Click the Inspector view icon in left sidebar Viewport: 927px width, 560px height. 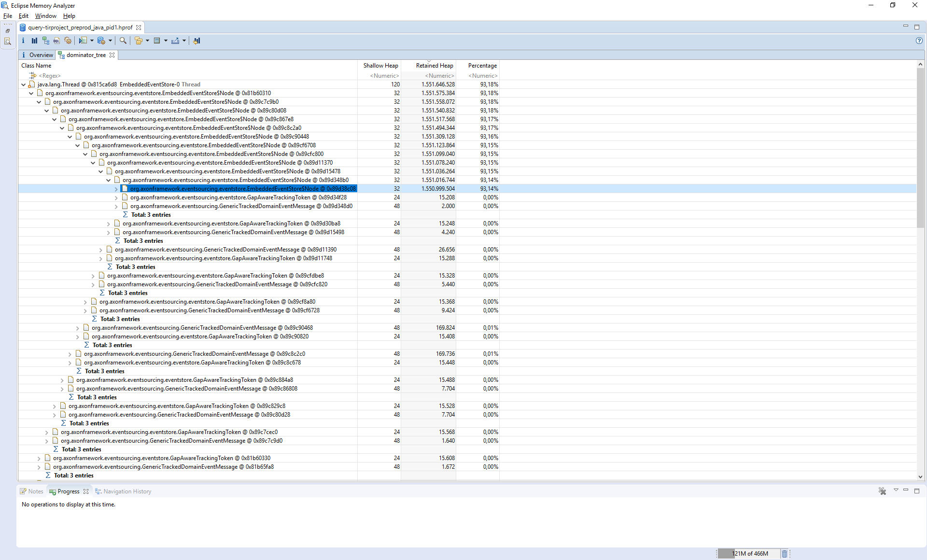pos(8,42)
